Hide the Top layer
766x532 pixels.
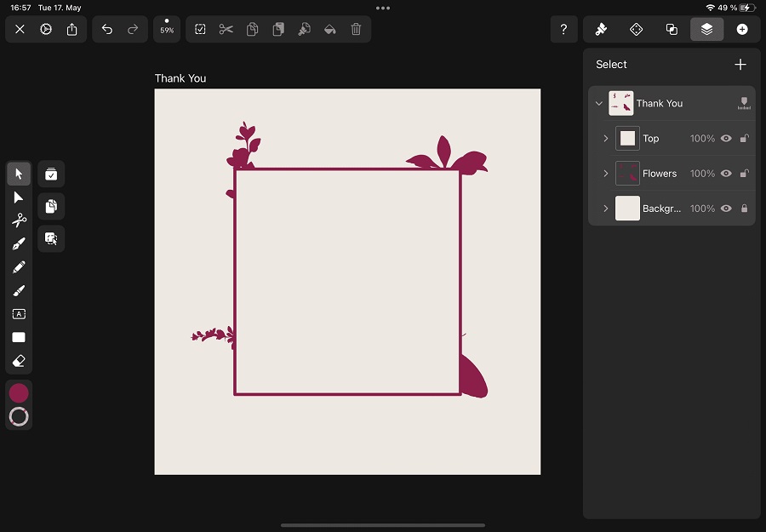(x=726, y=139)
